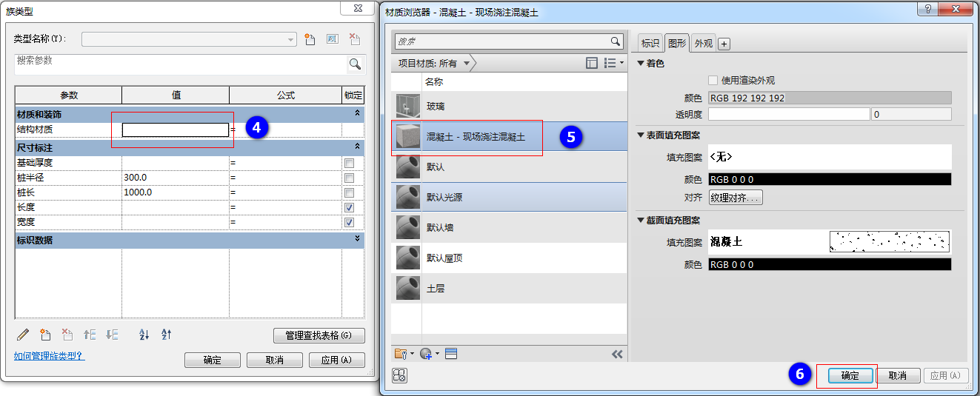The width and height of the screenshot is (980, 396).
Task: Click 取消 in the 族类型 dialog
Action: (x=275, y=360)
